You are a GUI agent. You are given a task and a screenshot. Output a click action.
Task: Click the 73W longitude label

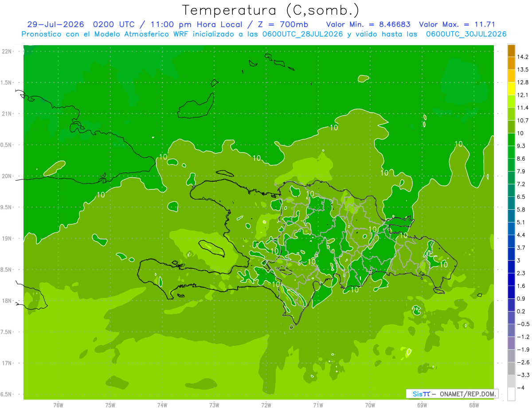pyautogui.click(x=214, y=405)
